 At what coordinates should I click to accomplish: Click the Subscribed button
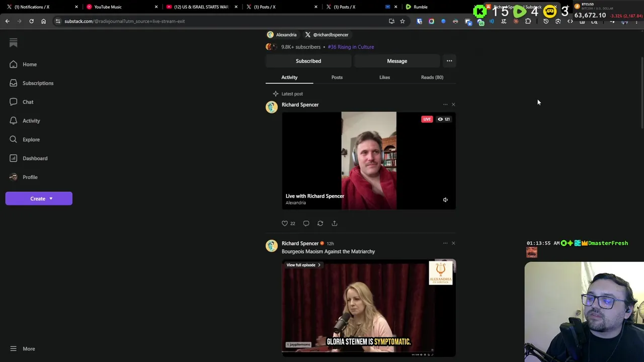click(308, 61)
